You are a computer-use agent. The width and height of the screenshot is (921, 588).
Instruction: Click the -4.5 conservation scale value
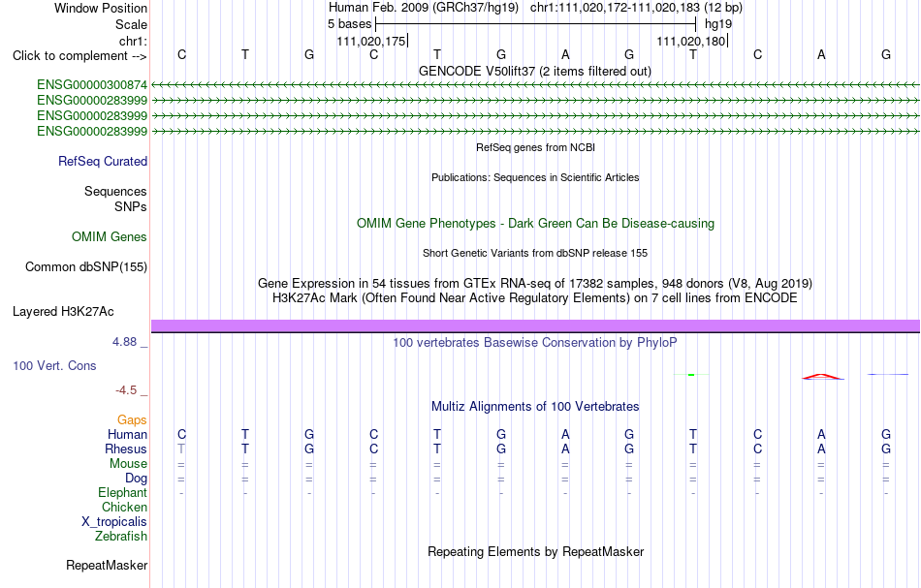pyautogui.click(x=126, y=390)
